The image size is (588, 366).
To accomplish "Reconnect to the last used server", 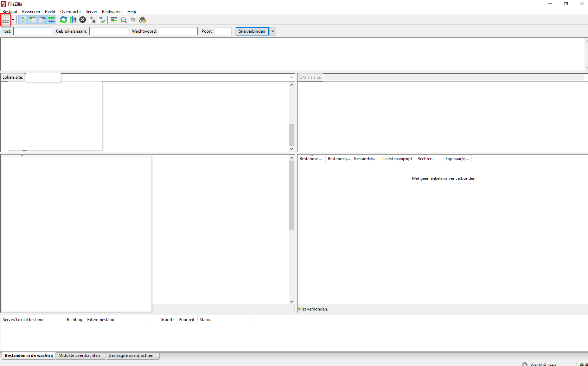I will [x=102, y=20].
